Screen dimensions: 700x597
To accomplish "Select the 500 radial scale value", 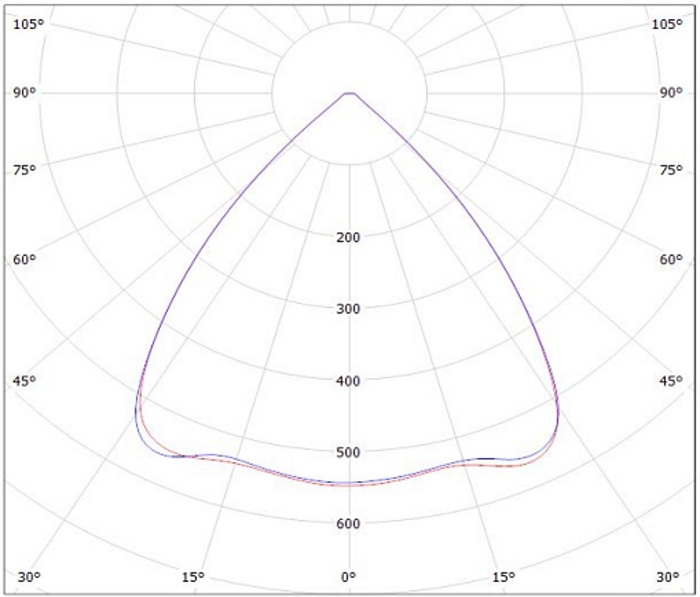I will [x=348, y=453].
